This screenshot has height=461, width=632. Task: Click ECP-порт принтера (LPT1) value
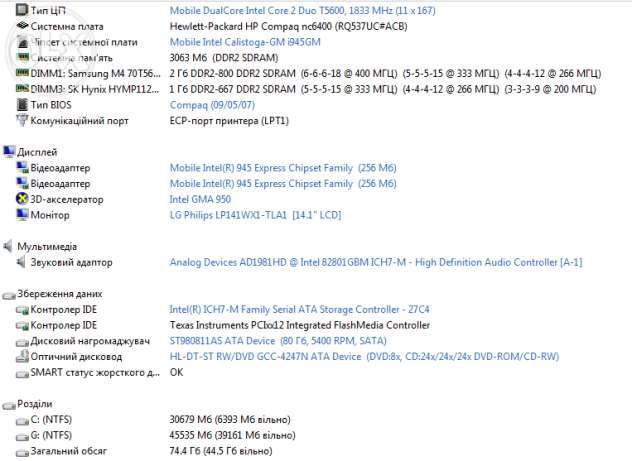click(x=229, y=120)
